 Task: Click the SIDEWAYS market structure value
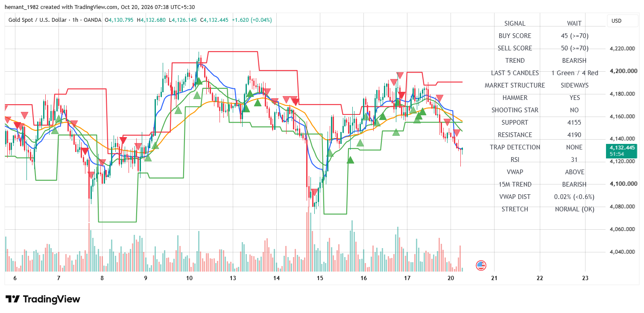click(574, 85)
